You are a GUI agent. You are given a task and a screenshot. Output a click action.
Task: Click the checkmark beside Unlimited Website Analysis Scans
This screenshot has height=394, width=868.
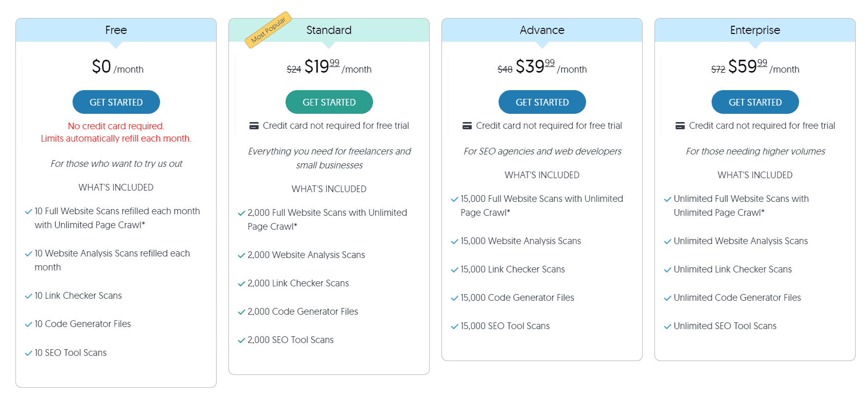(667, 241)
